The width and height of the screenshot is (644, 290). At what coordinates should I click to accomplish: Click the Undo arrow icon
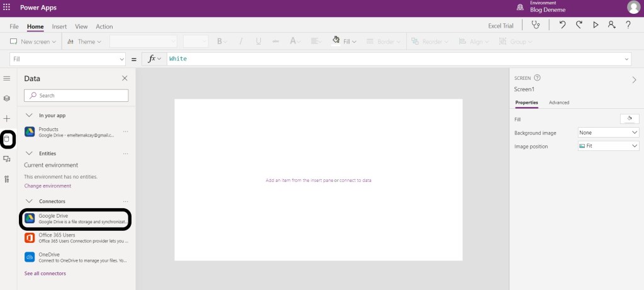(x=562, y=25)
